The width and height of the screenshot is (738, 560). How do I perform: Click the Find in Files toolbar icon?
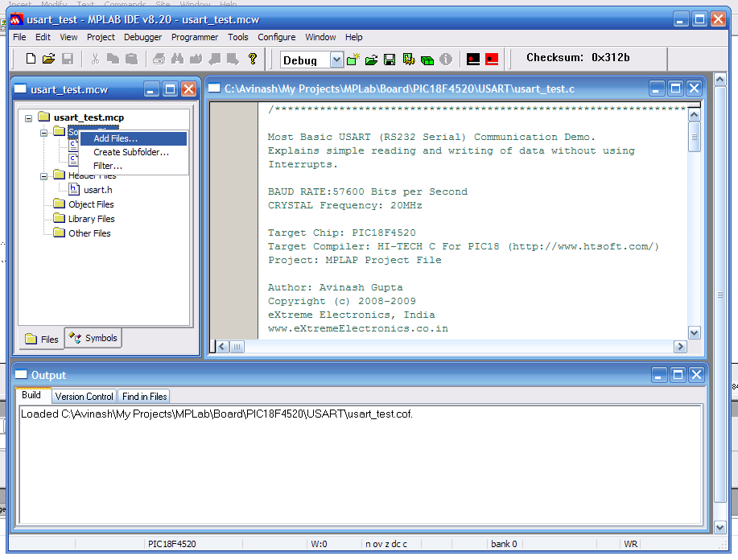coord(196,59)
